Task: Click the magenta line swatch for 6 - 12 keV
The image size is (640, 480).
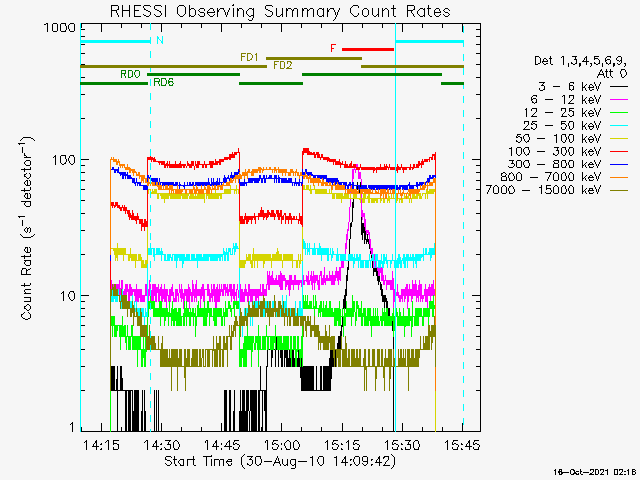Action: point(619,100)
